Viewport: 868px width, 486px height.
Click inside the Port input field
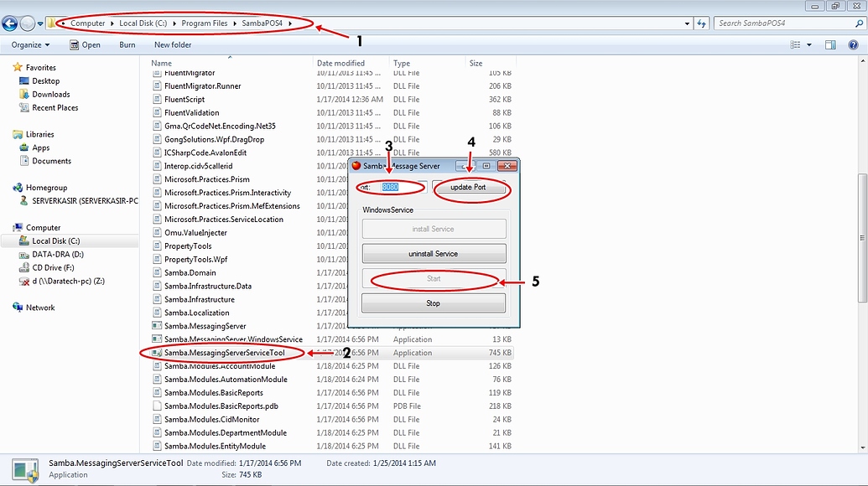coord(391,188)
